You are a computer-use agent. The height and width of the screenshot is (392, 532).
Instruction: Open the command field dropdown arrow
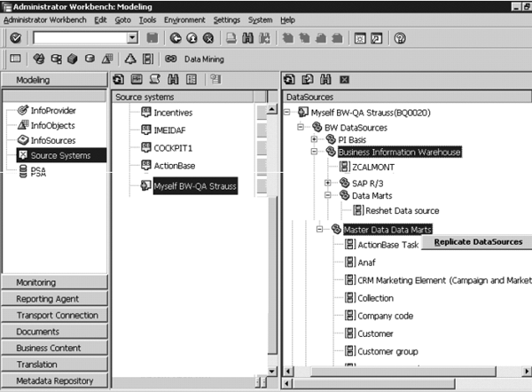click(132, 38)
